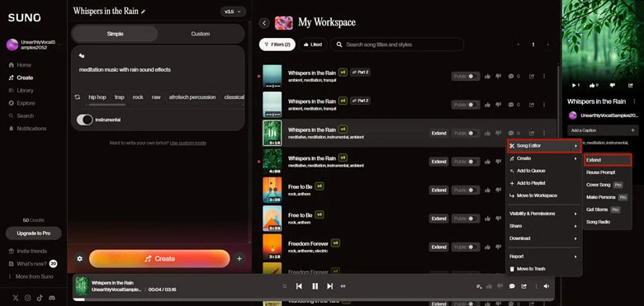Click the Freedom Forever 3:18 thumbnail

tap(272, 247)
